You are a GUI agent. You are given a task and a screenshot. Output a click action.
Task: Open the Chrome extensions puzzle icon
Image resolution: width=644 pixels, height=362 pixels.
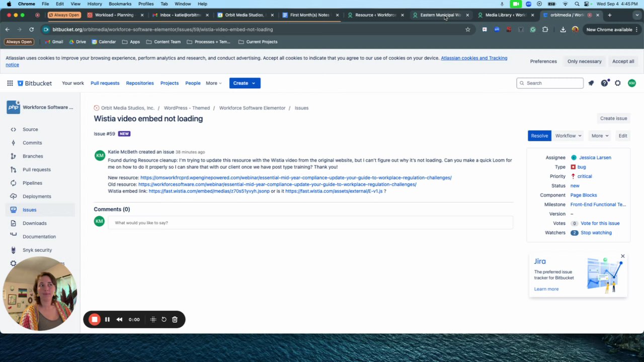(545, 30)
